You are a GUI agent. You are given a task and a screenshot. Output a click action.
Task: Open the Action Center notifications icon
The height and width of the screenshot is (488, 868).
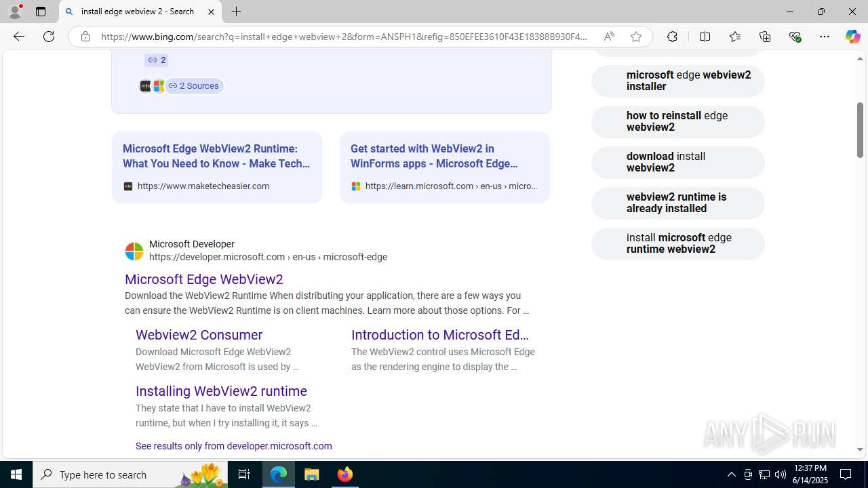[x=846, y=474]
